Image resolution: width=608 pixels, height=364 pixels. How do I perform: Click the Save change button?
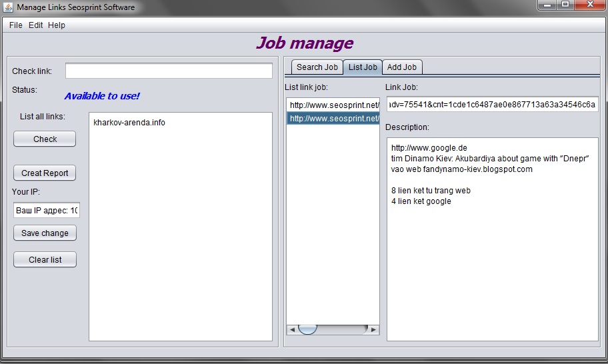pos(45,233)
